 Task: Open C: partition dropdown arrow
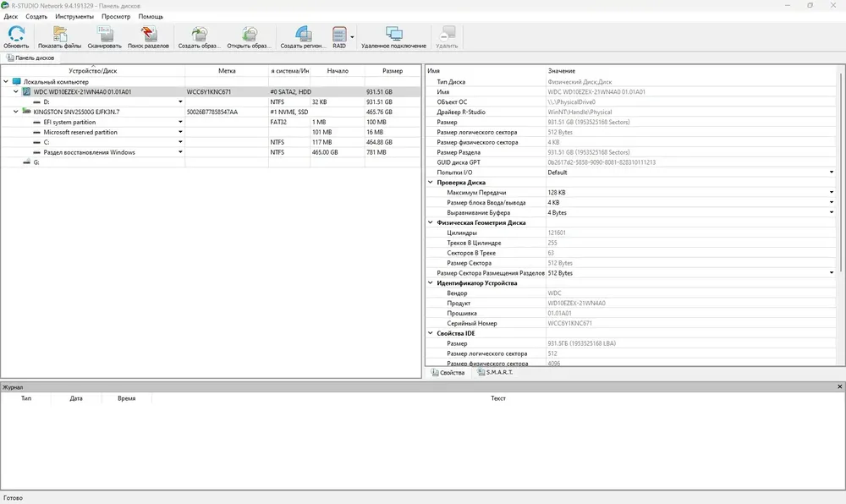[x=180, y=142]
